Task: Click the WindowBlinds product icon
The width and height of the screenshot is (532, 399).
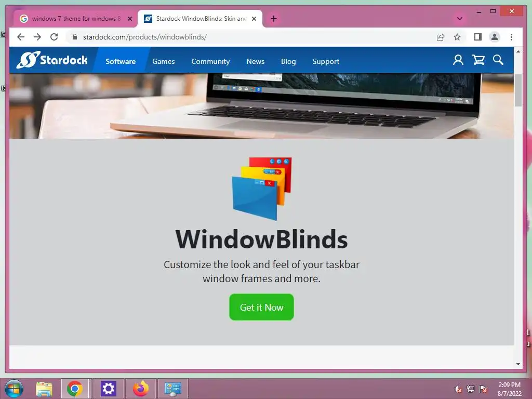Action: (262, 189)
